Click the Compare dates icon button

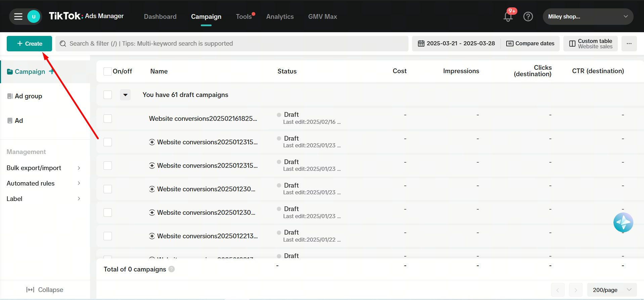[530, 44]
